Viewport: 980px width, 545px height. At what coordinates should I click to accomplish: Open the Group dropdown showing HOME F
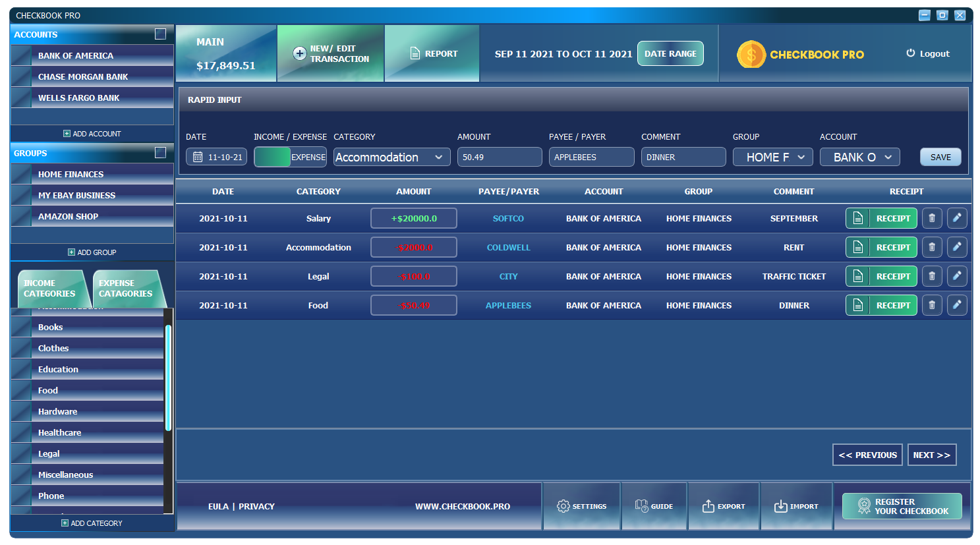click(773, 157)
